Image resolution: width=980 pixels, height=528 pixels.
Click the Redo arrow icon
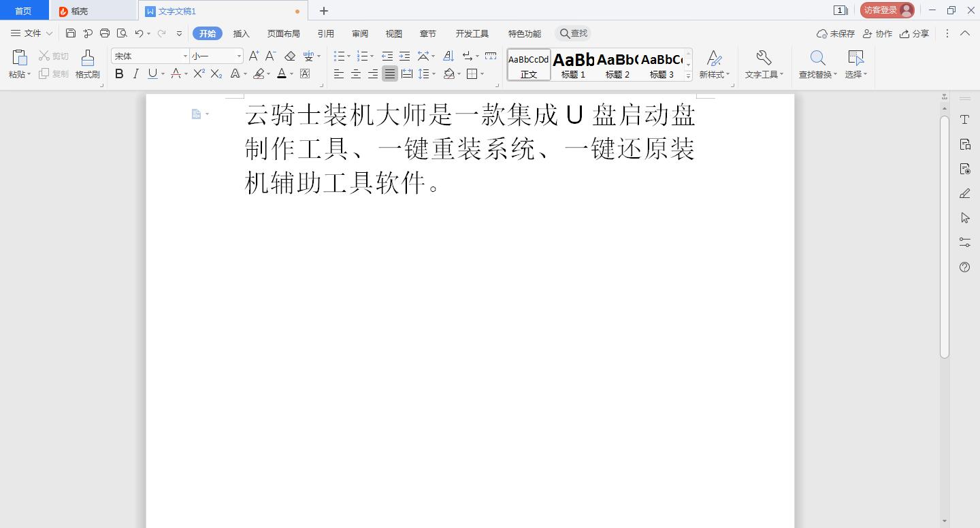[x=162, y=33]
